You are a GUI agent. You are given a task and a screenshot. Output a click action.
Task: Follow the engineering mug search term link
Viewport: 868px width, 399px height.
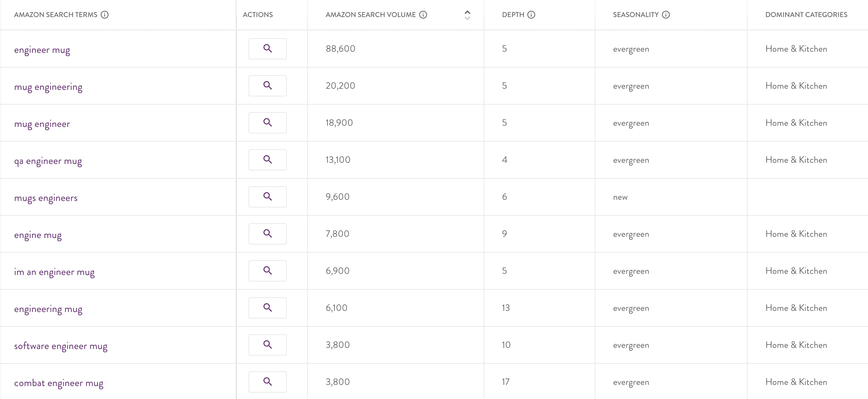tap(48, 309)
